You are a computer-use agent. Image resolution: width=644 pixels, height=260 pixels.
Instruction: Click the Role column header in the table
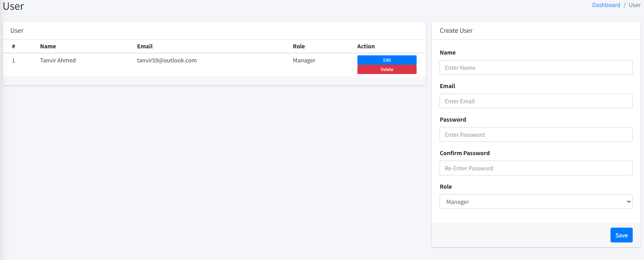299,46
